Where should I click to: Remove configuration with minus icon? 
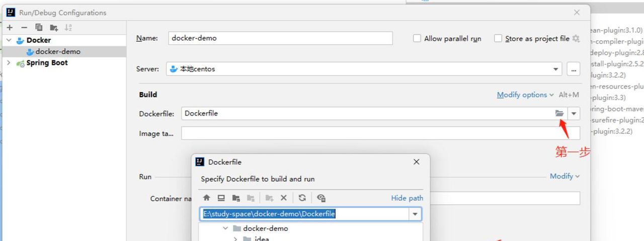click(24, 28)
